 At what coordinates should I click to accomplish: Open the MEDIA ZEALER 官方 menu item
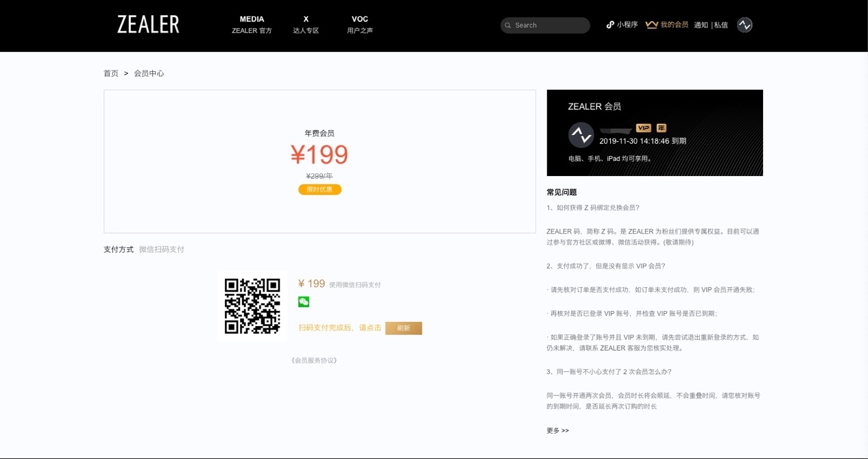pyautogui.click(x=251, y=24)
